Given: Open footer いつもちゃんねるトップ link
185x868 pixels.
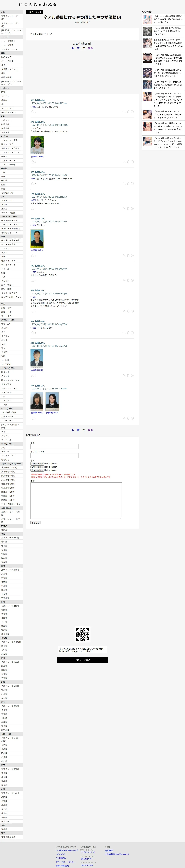Looking at the screenshot, I should pyautogui.click(x=67, y=850).
